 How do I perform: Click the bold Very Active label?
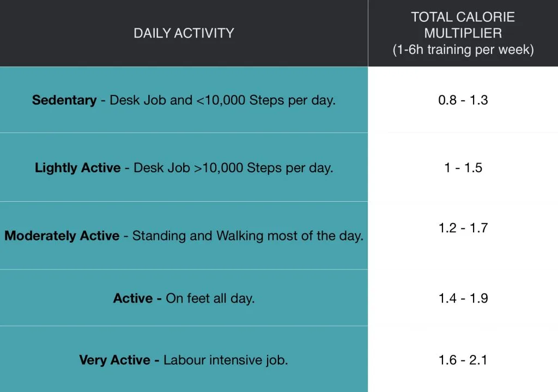tap(114, 360)
